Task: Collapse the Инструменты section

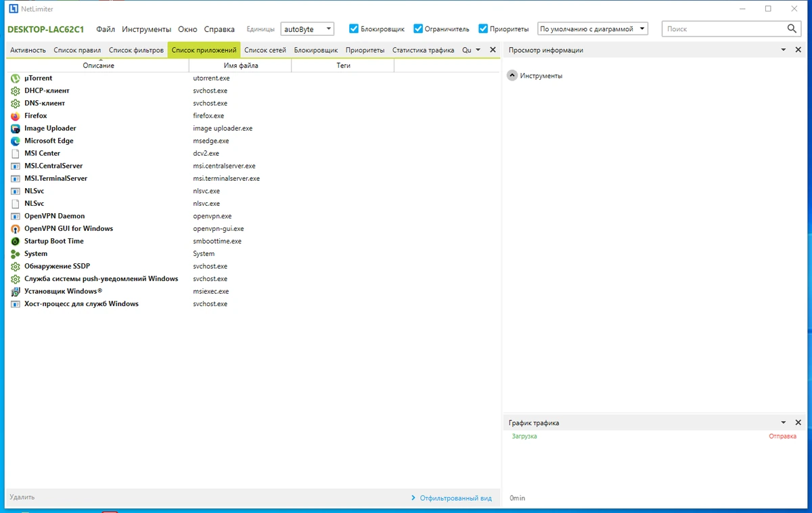Action: pyautogui.click(x=512, y=76)
